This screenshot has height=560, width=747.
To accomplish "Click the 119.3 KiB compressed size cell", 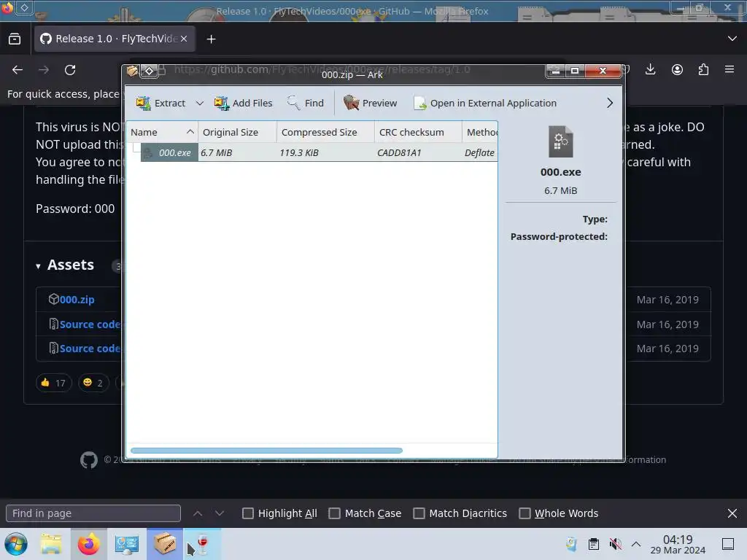I will tap(299, 152).
